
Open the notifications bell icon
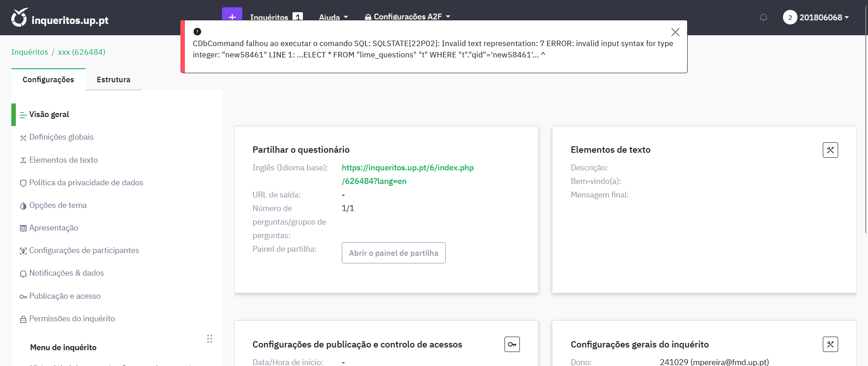(763, 18)
